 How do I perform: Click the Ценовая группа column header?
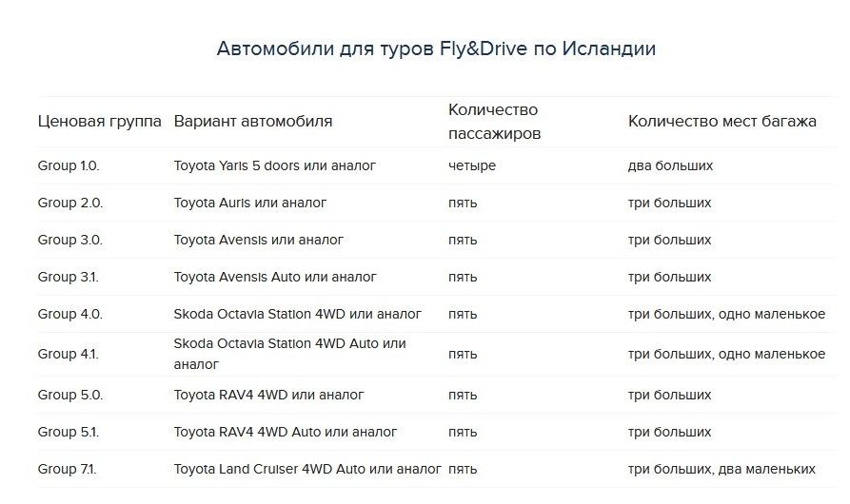pos(99,122)
